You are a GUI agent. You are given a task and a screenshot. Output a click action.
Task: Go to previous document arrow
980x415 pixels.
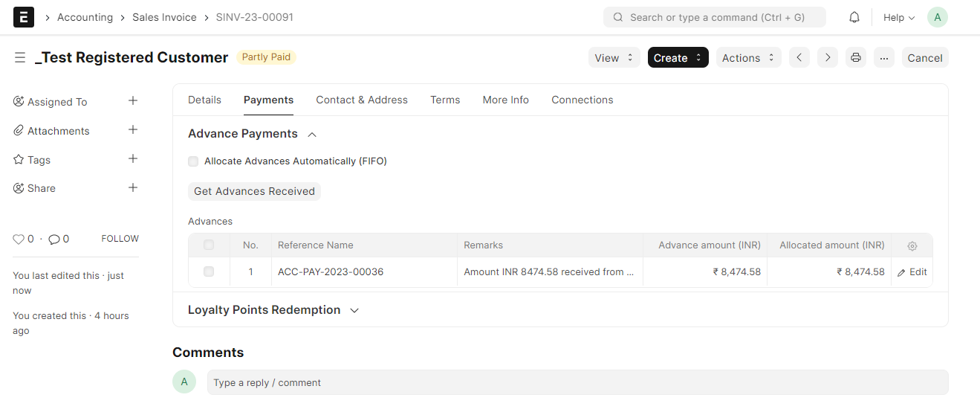click(x=799, y=58)
